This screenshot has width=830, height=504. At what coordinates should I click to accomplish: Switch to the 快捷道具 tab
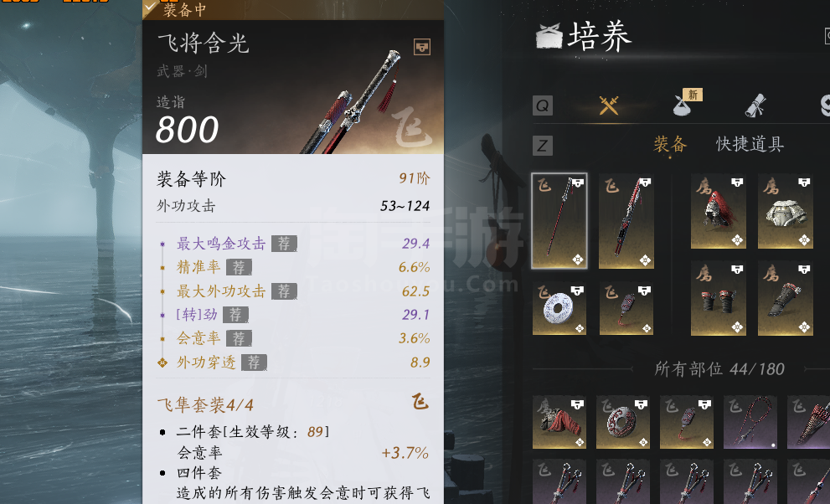(750, 144)
